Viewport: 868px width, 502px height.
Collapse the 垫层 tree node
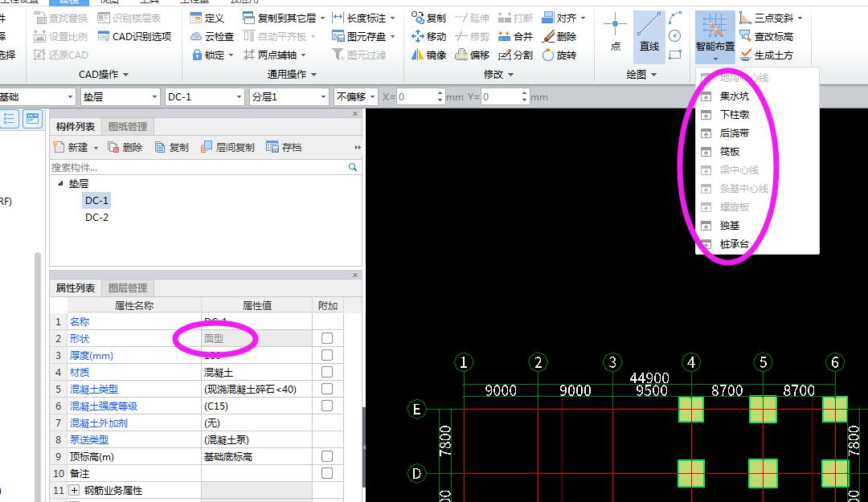click(60, 183)
